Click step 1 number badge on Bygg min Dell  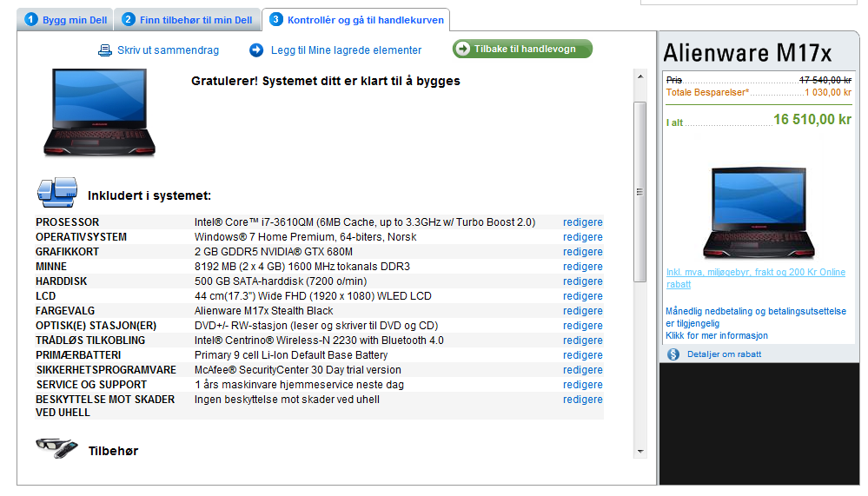[31, 19]
